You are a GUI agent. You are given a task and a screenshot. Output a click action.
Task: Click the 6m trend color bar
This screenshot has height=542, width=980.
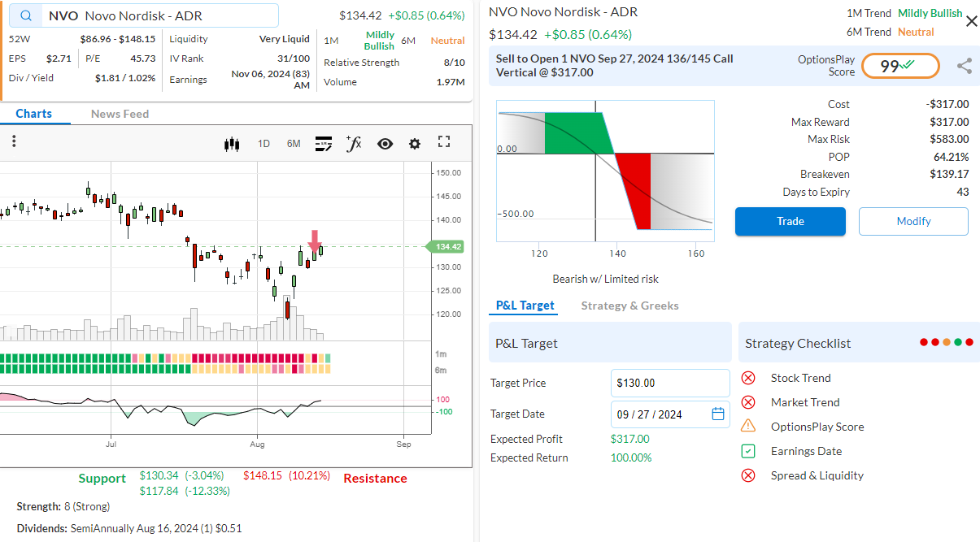166,369
